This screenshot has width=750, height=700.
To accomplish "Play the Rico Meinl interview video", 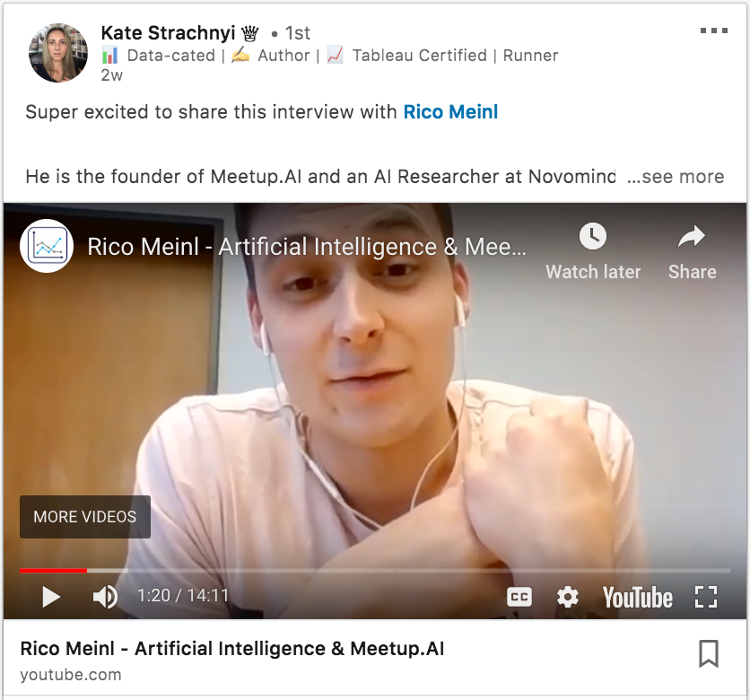I will click(51, 597).
